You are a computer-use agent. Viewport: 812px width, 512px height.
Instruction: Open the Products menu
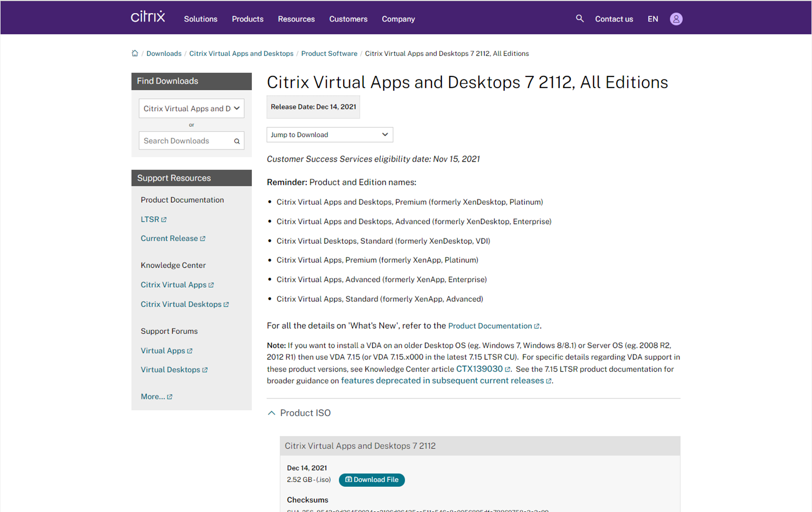(248, 19)
